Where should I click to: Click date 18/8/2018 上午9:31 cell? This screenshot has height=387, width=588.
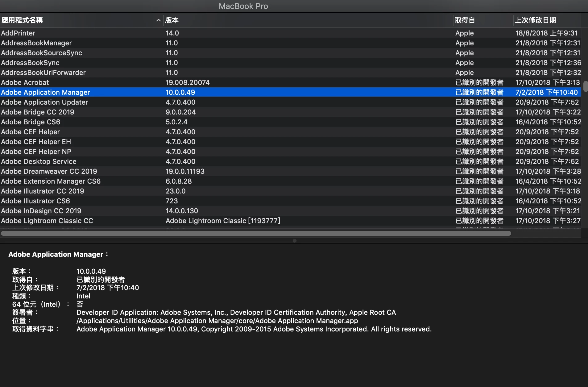point(546,33)
